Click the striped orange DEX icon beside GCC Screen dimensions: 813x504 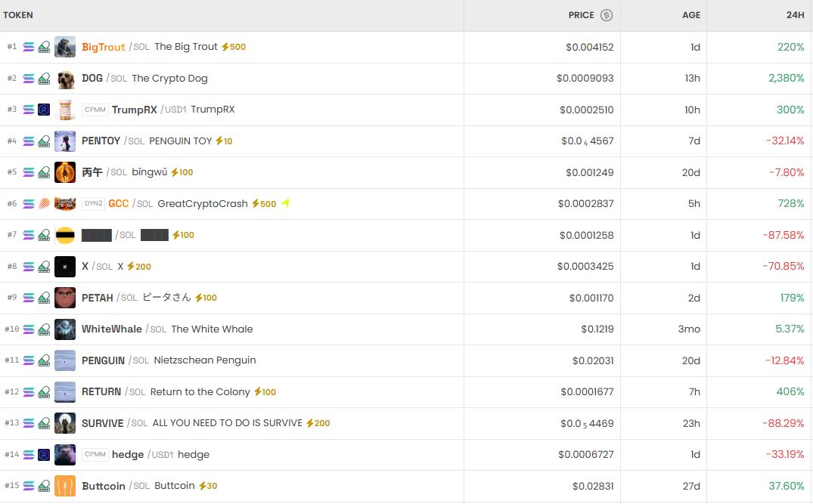click(x=43, y=203)
